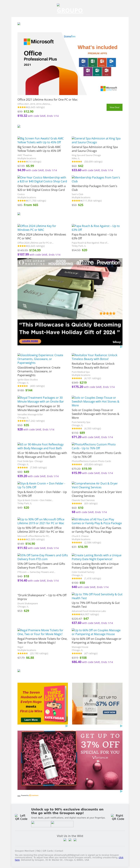Open the Gift Cards footer link

coord(48,851)
